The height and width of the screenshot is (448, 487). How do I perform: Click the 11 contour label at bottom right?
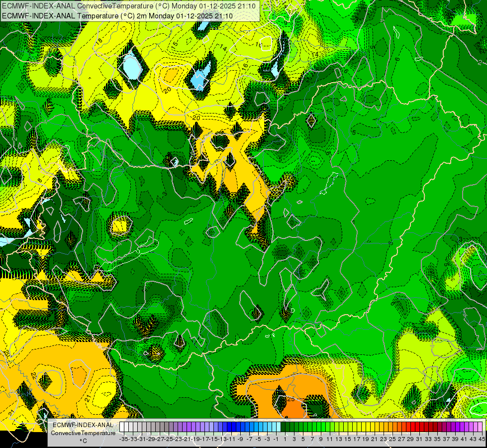pos(476,403)
